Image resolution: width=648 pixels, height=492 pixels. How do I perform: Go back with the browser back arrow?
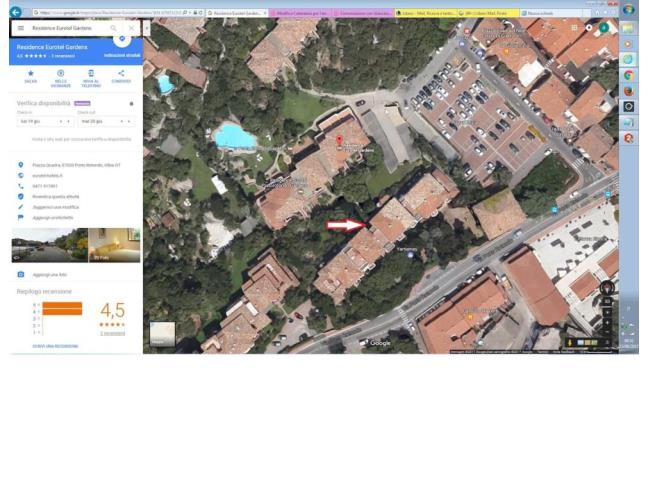point(15,12)
